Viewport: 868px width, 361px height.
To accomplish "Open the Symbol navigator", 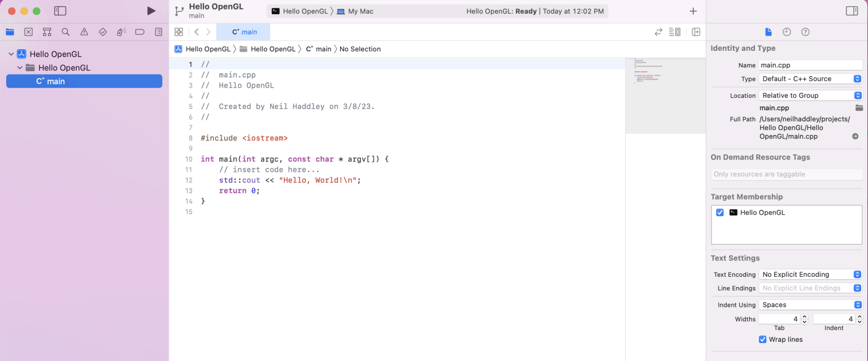I will 47,32.
